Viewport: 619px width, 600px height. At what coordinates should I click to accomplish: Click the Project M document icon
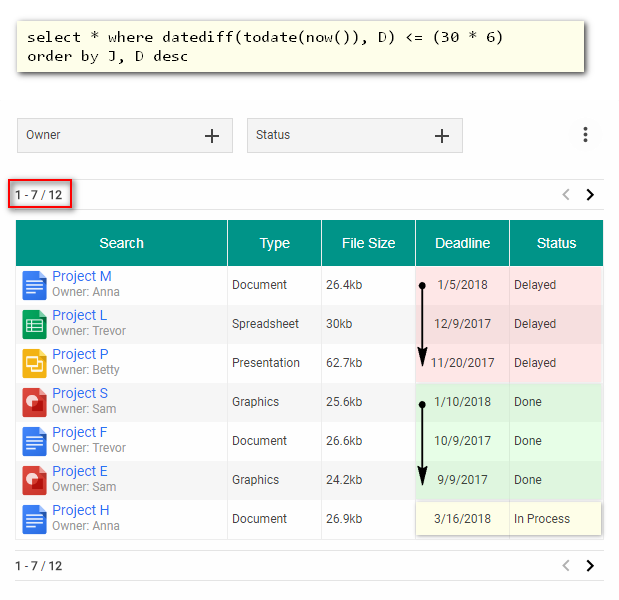click(x=35, y=285)
